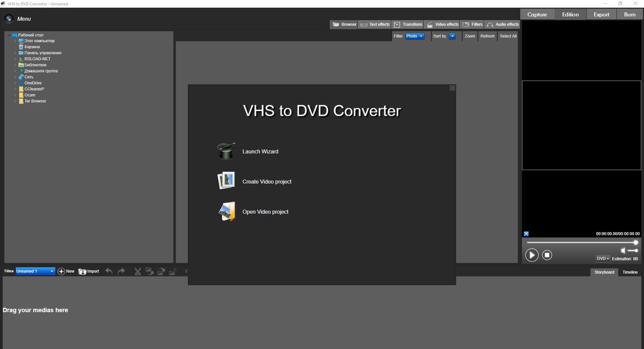This screenshot has height=349, width=644.
Task: Expand the Домашняя группа tree node
Action: coord(16,71)
